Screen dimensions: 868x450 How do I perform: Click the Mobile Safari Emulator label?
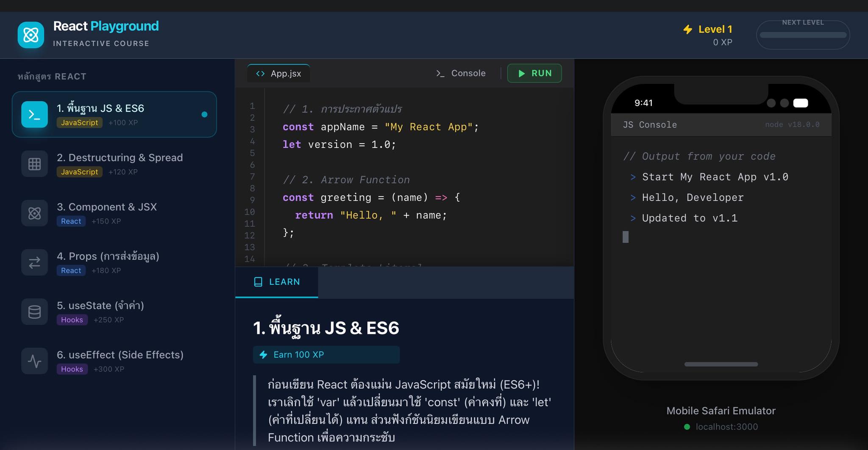click(x=721, y=411)
